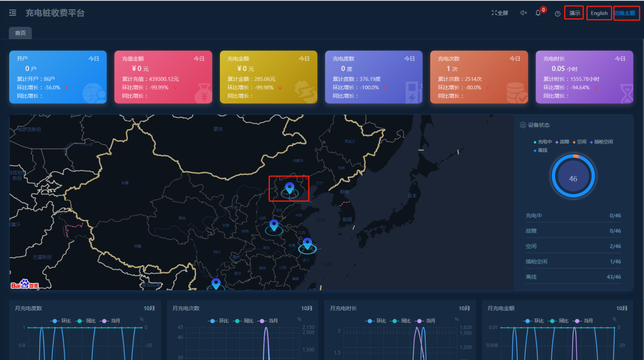Click the 演示 demo button
644x360 pixels.
point(574,13)
